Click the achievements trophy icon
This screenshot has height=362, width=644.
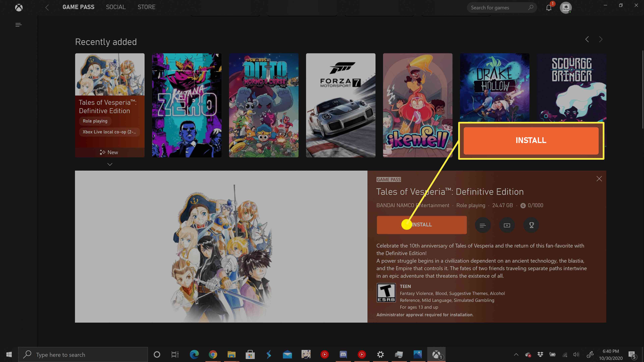click(531, 225)
